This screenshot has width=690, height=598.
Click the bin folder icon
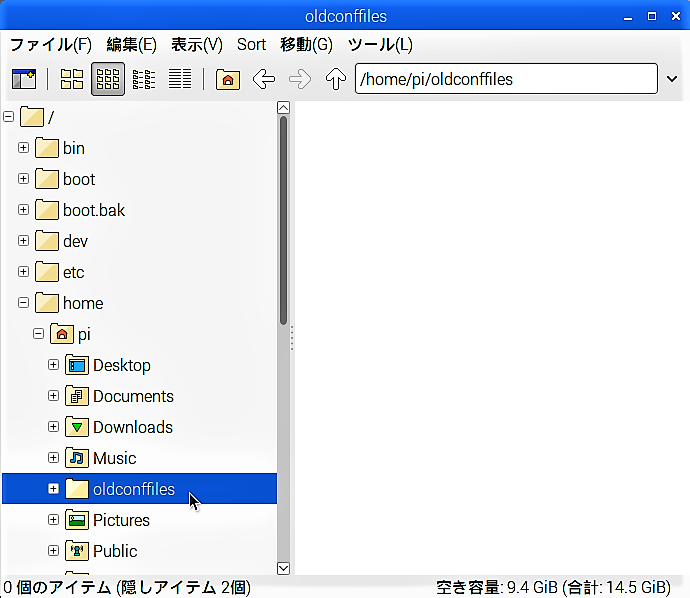click(47, 148)
